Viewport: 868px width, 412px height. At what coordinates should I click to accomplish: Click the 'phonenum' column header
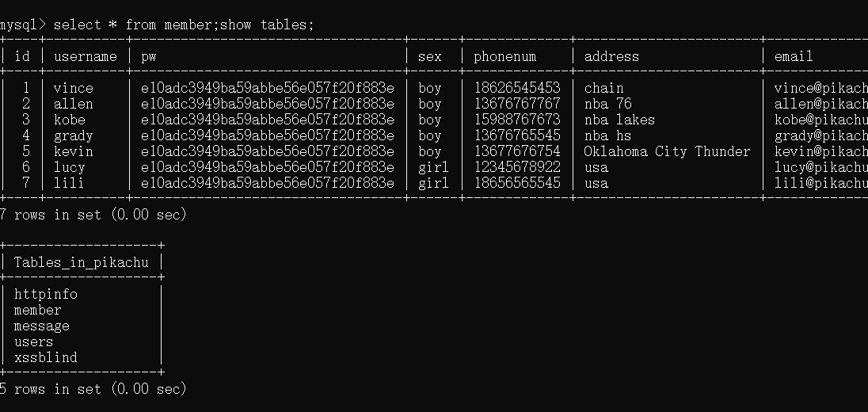[504, 56]
